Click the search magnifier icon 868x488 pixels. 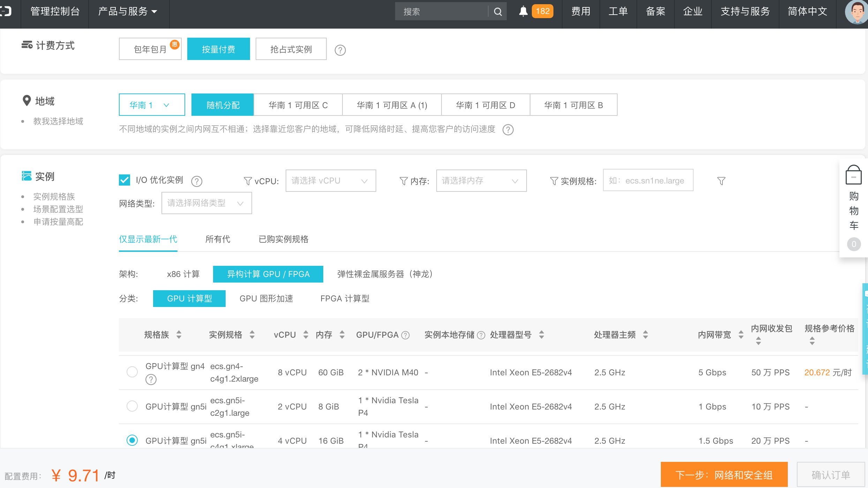pos(498,12)
